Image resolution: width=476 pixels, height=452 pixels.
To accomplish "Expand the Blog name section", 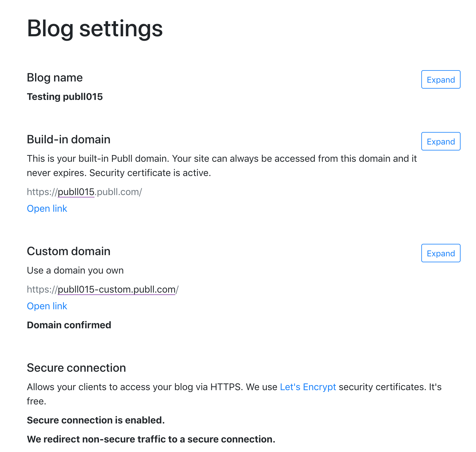I will (x=440, y=80).
